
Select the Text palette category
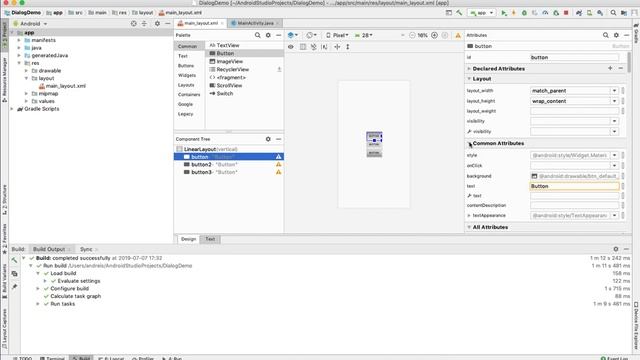point(183,56)
